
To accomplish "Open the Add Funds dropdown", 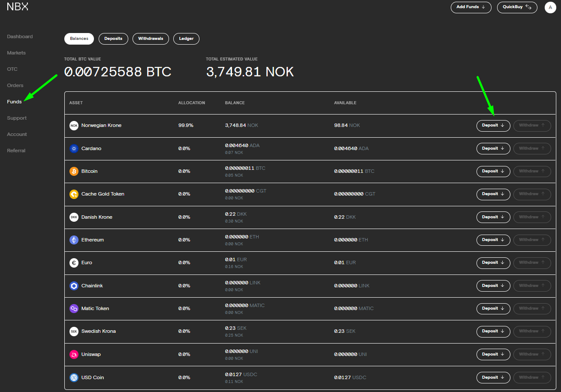I will tap(471, 7).
